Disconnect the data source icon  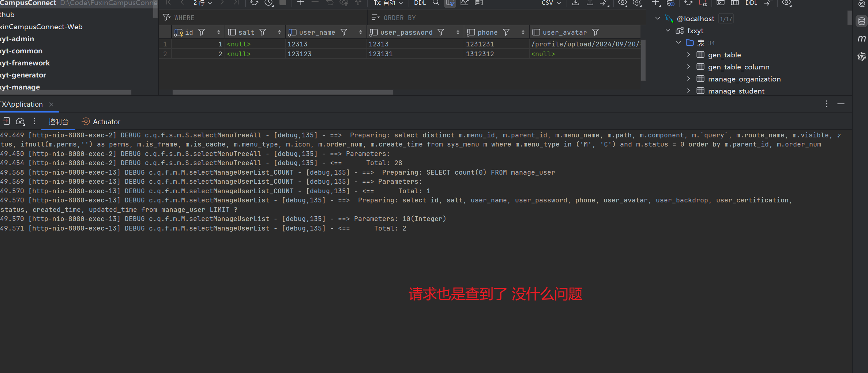(x=703, y=3)
